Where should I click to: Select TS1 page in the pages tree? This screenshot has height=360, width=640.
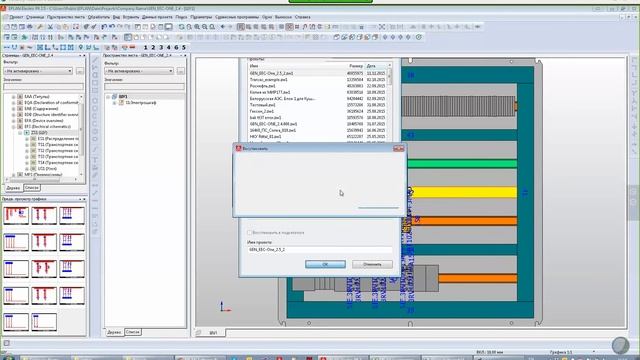click(58, 144)
